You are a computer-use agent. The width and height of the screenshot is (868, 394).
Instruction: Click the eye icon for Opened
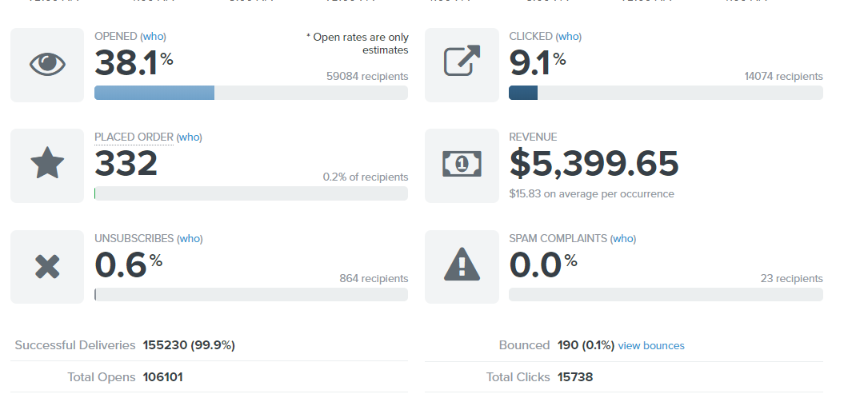[47, 65]
